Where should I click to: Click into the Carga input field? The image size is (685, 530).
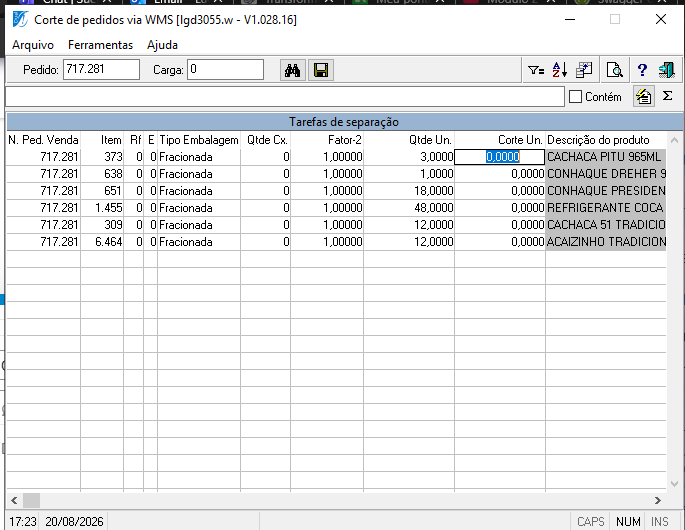coord(225,69)
